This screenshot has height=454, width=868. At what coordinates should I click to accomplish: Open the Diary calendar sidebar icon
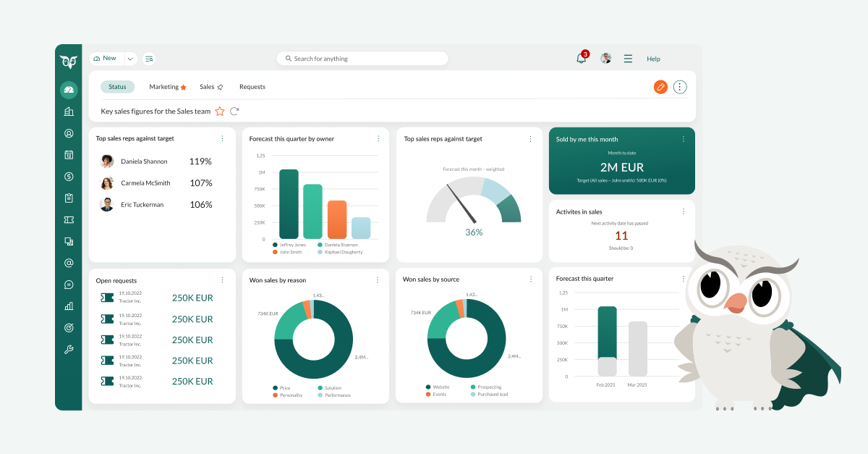(69, 154)
